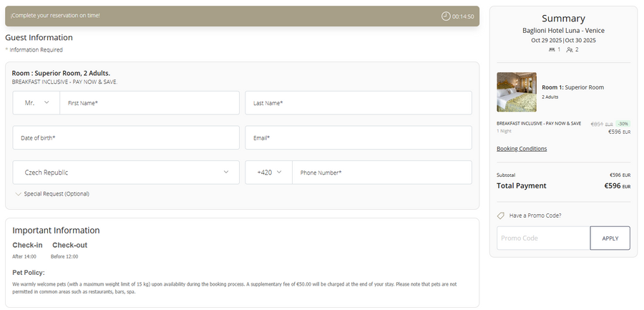Click the promo code tag icon
This screenshot has height=310, width=644.
coord(501,215)
